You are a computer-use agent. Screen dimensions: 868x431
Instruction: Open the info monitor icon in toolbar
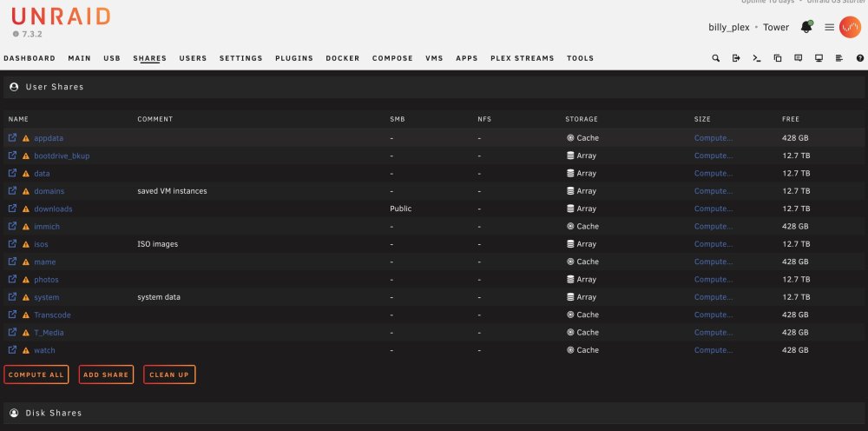click(x=819, y=58)
